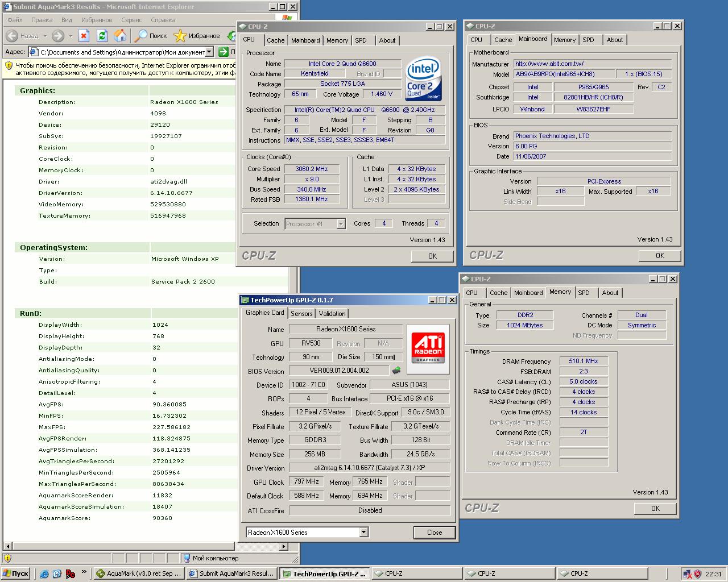Click the GPU Clock value 797 MHz
The image size is (728, 582).
click(307, 481)
